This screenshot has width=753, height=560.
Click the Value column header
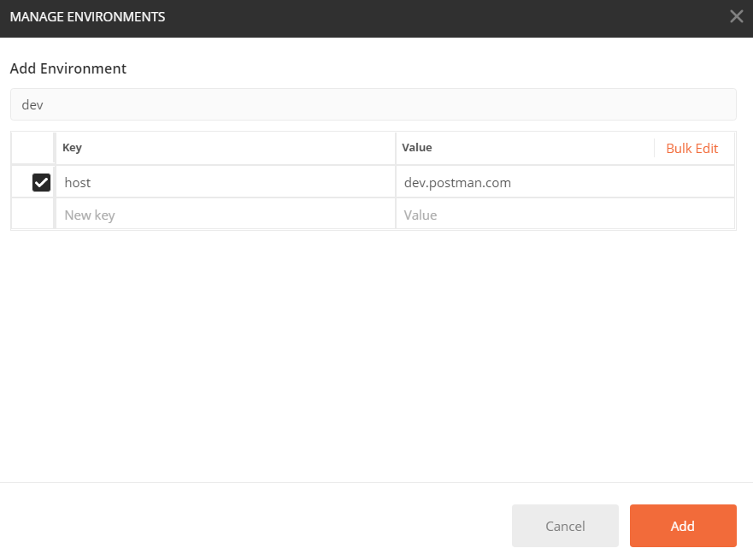417,148
